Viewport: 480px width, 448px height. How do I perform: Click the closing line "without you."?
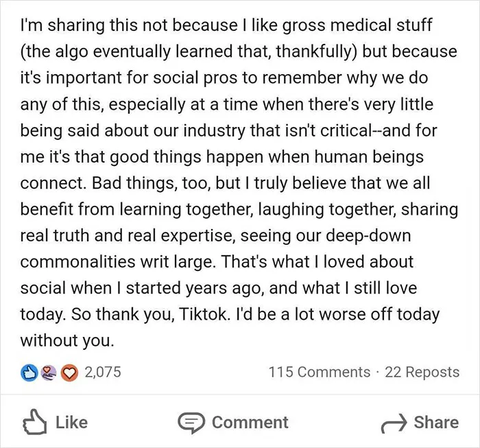(x=67, y=340)
